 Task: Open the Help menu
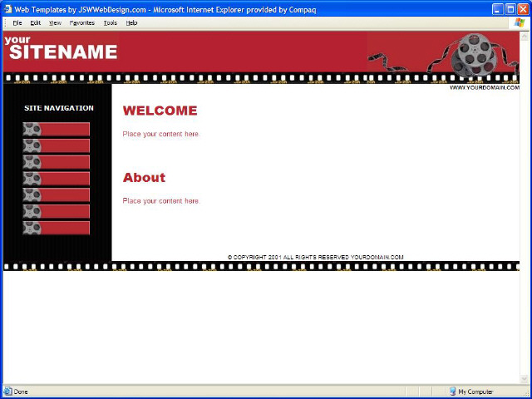pos(131,23)
